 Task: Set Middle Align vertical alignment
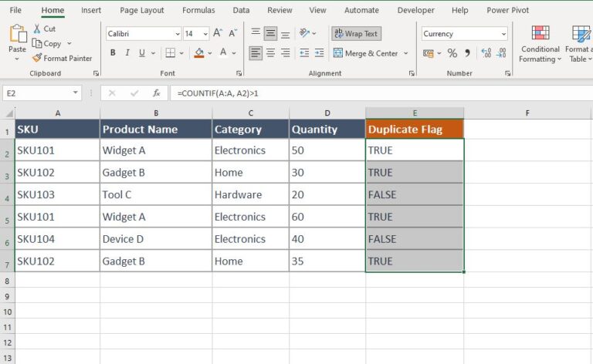(x=270, y=33)
